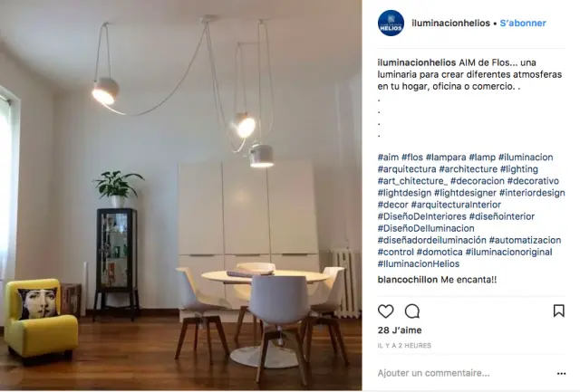This screenshot has width=580, height=392.
Task: Like the post with the heart icon
Action: point(385,311)
